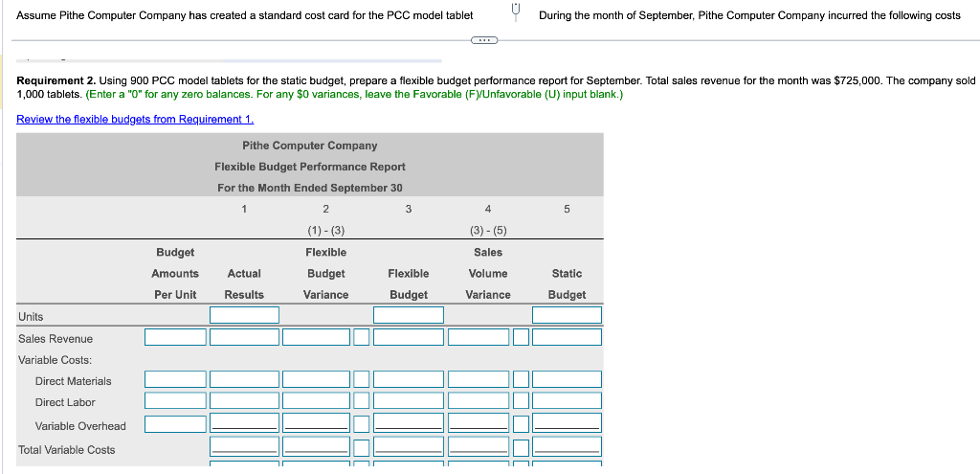
Task: Click the 'Total Variable Costs' row label
Action: point(67,450)
